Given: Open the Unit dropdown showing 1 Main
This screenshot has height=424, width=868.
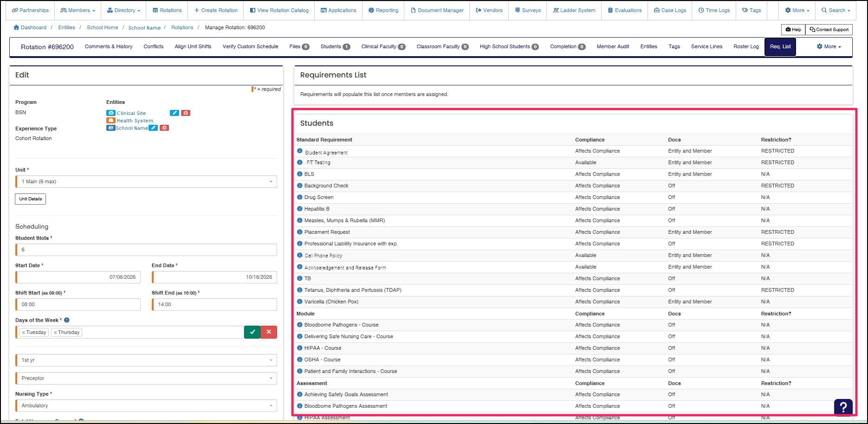Looking at the screenshot, I should click(x=146, y=181).
